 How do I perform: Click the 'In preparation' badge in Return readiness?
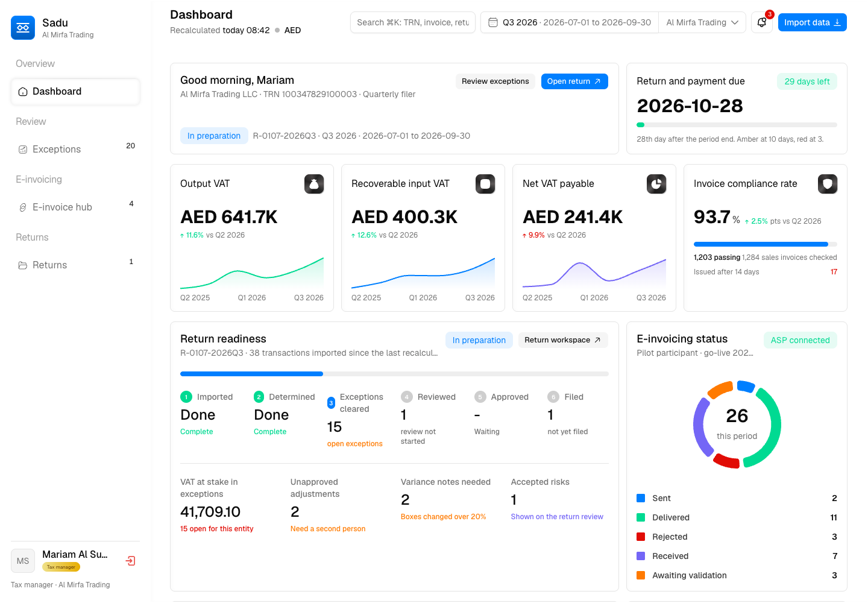click(479, 340)
